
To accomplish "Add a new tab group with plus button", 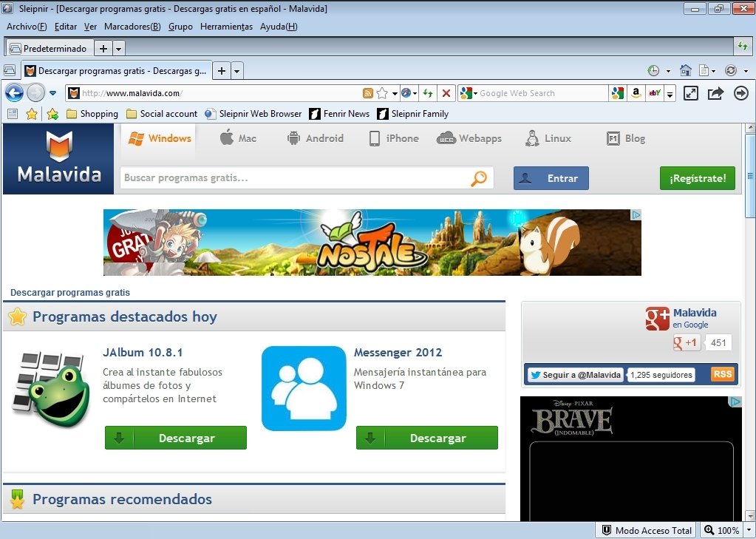I will pos(103,48).
